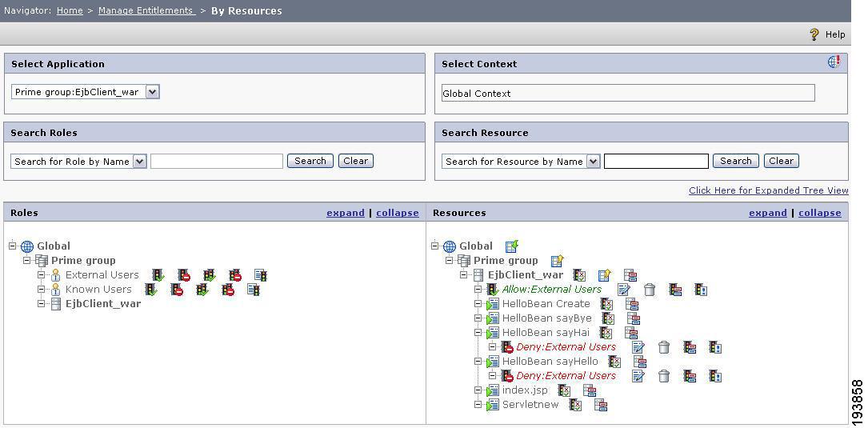Screen dimensions: 868x428
Task: Click trash icon for Deny policy under HelloBean sayHello
Action: click(x=664, y=376)
